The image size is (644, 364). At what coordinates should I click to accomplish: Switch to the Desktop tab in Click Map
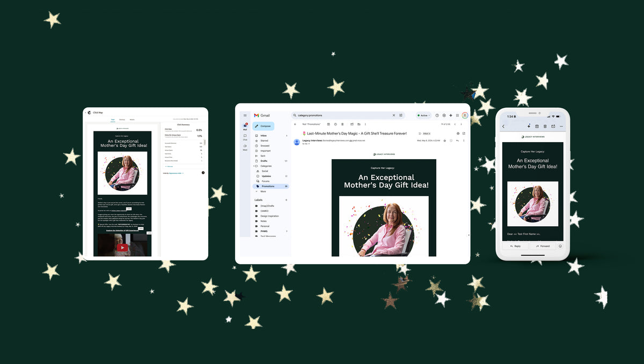click(122, 120)
